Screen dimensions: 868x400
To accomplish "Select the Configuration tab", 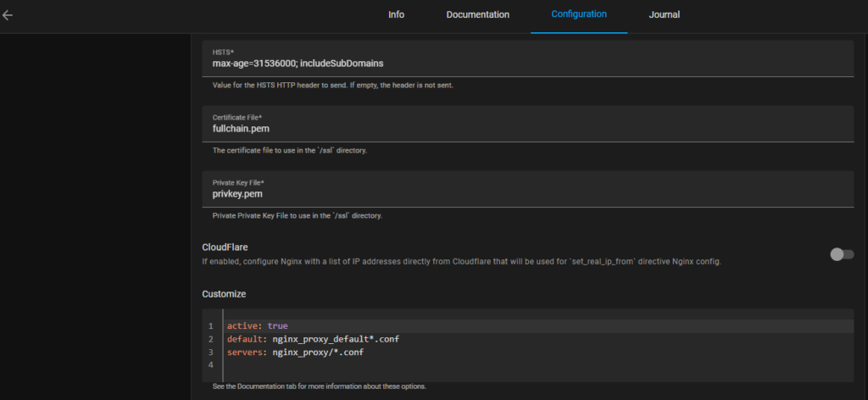I will 578,15.
